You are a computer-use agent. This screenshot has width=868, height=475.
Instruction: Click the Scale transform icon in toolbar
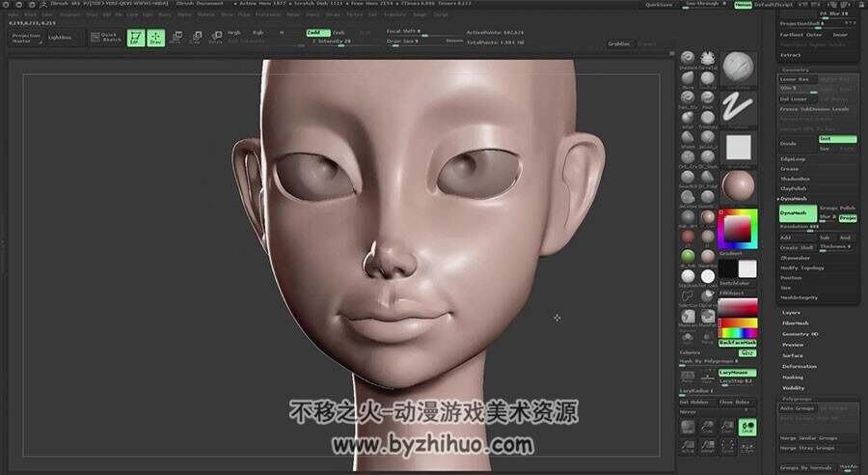[196, 38]
